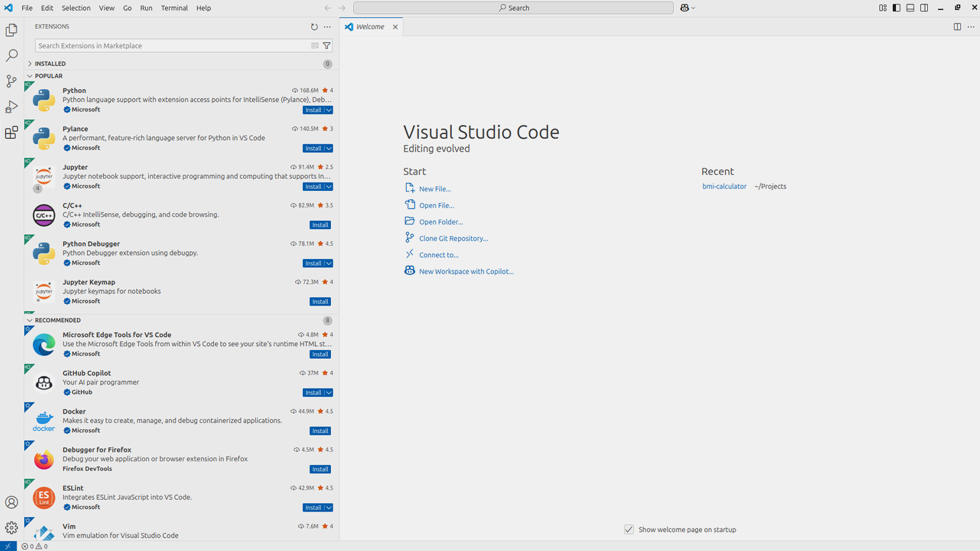This screenshot has width=980, height=551.
Task: Open the Accounts menu icon
Action: click(x=11, y=503)
